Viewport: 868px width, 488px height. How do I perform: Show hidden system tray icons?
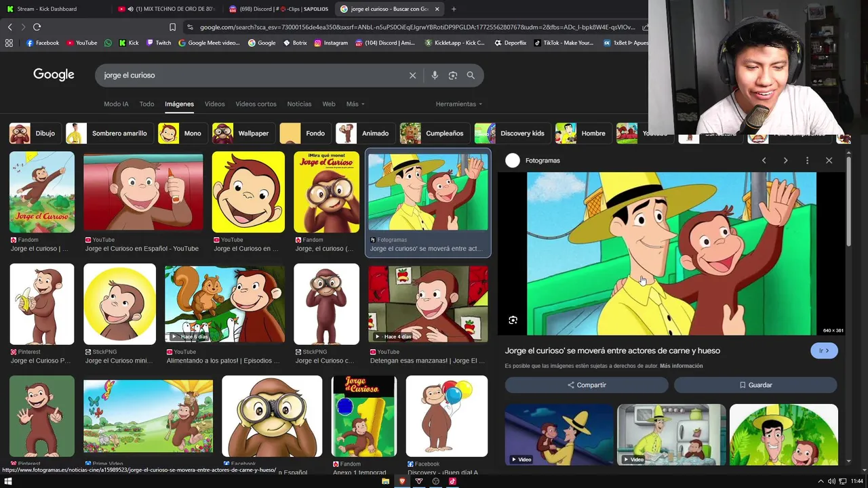click(821, 481)
